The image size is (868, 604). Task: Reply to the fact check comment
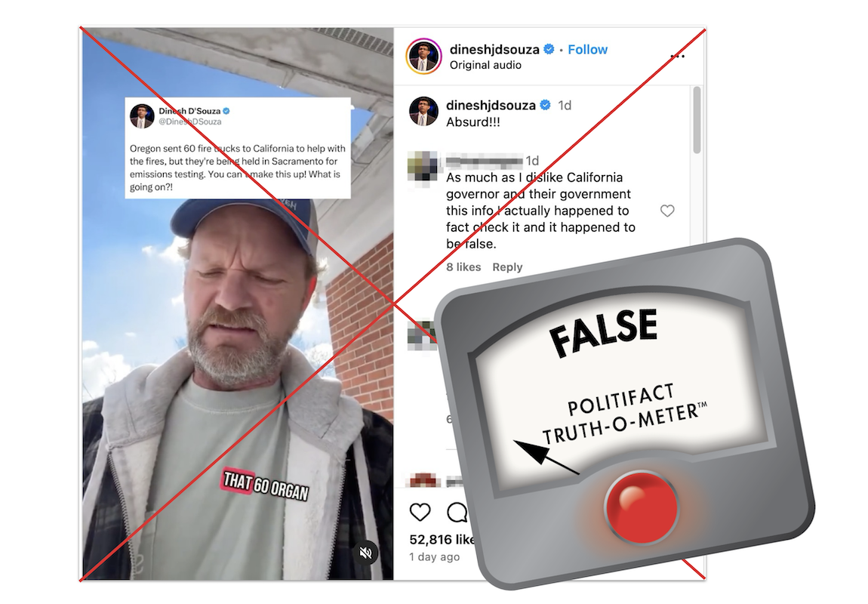[507, 267]
